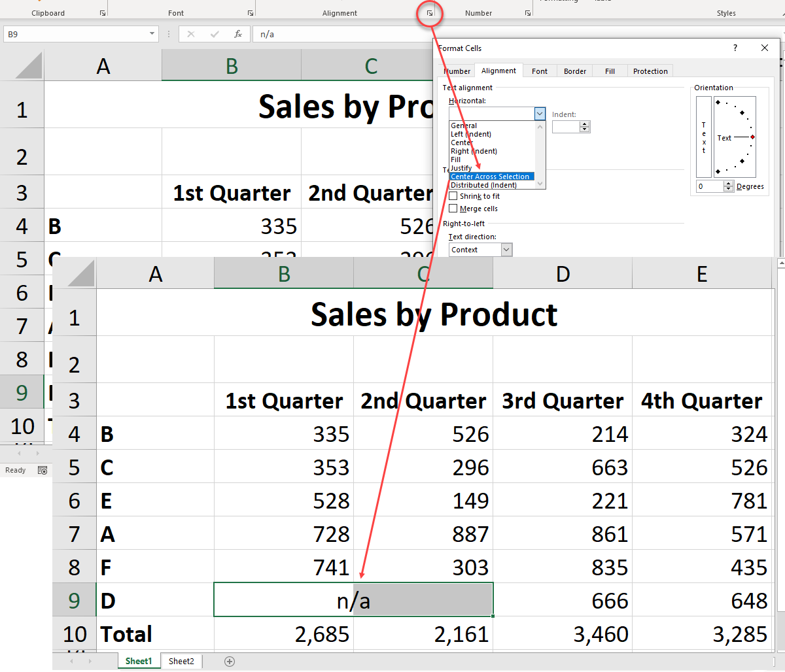Click the Degrees value input field

point(710,186)
